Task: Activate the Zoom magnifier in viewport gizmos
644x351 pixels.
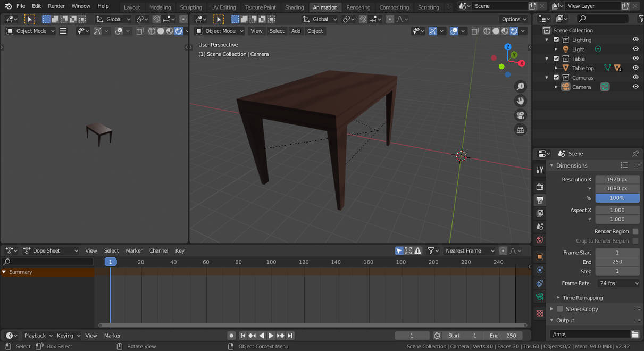Action: coord(520,86)
